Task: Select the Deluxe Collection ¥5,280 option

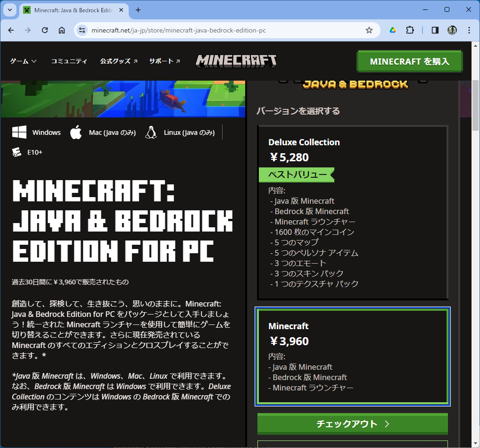Action: coord(352,212)
